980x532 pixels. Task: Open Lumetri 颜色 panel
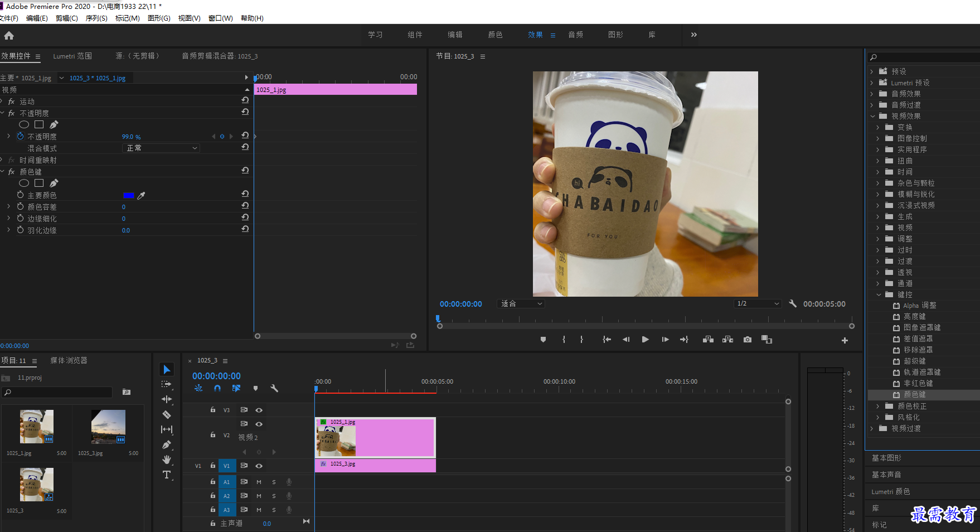pos(891,491)
